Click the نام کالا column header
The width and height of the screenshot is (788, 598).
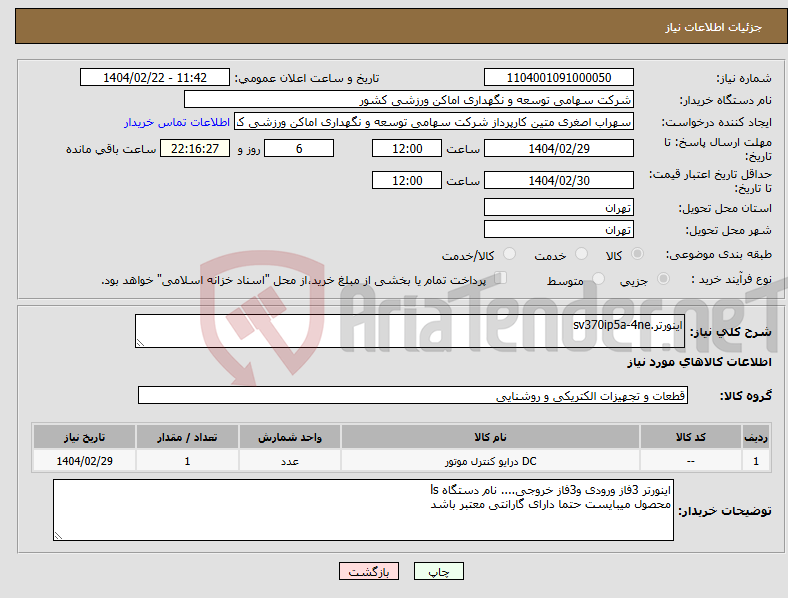point(490,437)
